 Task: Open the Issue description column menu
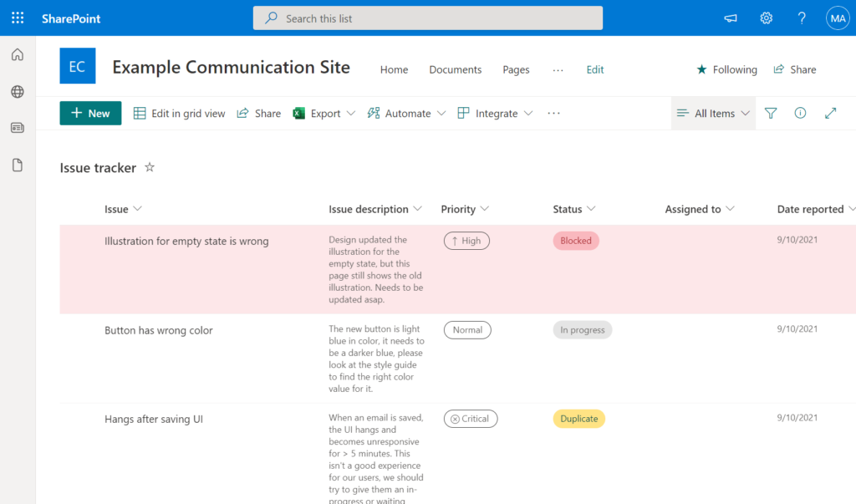point(375,209)
